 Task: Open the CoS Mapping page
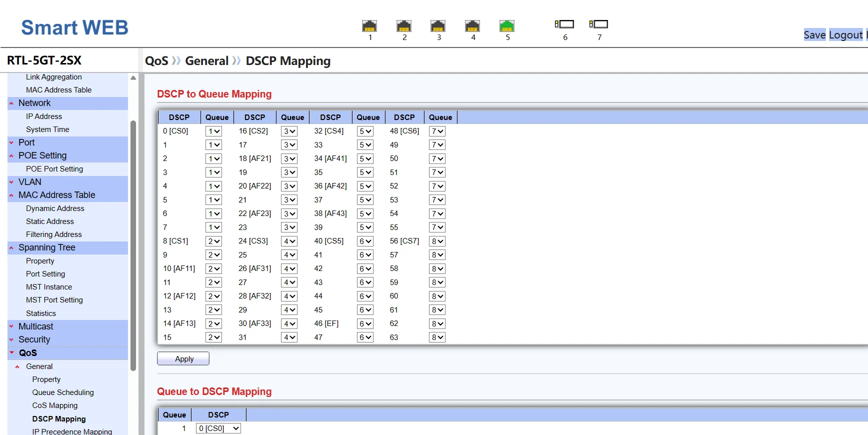point(55,405)
